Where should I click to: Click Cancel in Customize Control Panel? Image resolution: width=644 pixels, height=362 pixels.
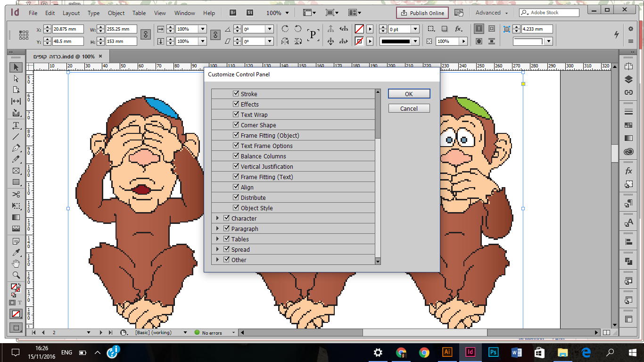pyautogui.click(x=409, y=108)
